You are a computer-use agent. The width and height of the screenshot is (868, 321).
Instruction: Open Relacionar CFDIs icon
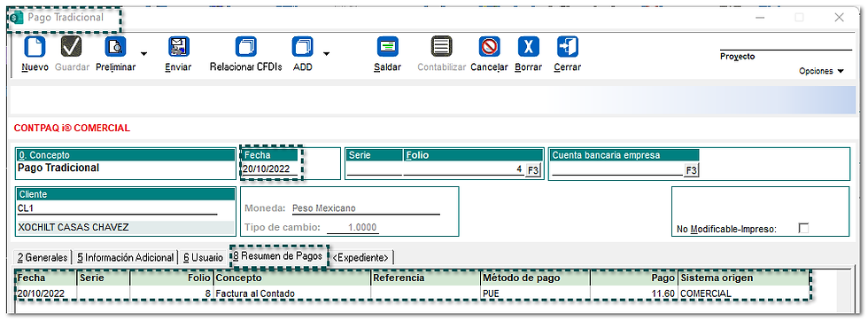point(246,47)
